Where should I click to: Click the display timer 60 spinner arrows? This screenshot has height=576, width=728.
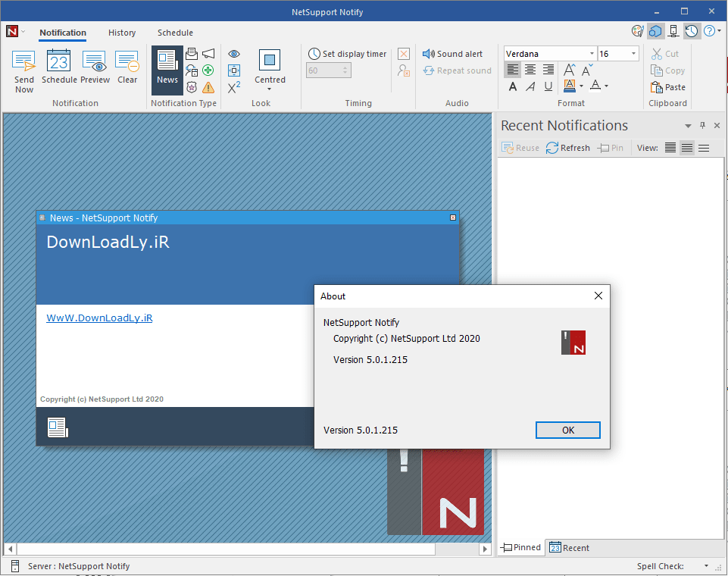[x=345, y=70]
